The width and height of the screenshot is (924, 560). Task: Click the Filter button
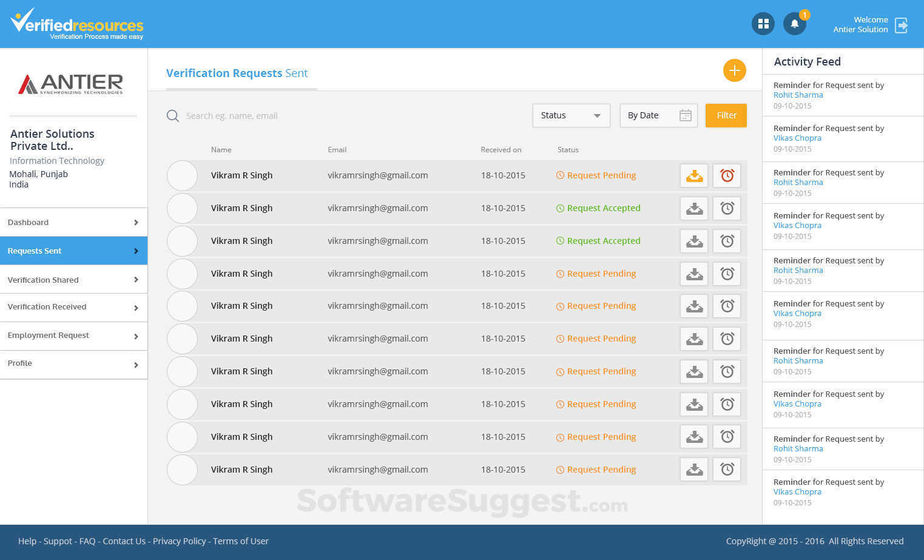point(726,115)
